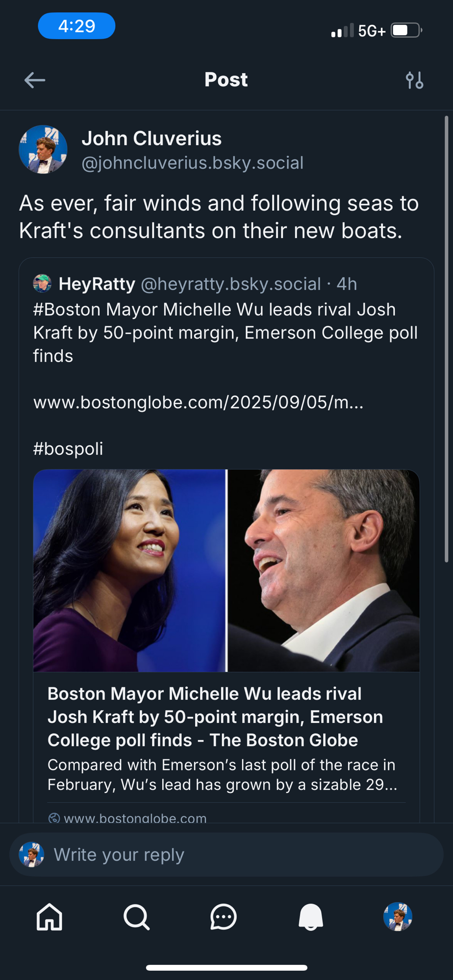Screen dimensions: 453x980
Task: Open the bostonglobe.com article URL
Action: (x=198, y=402)
